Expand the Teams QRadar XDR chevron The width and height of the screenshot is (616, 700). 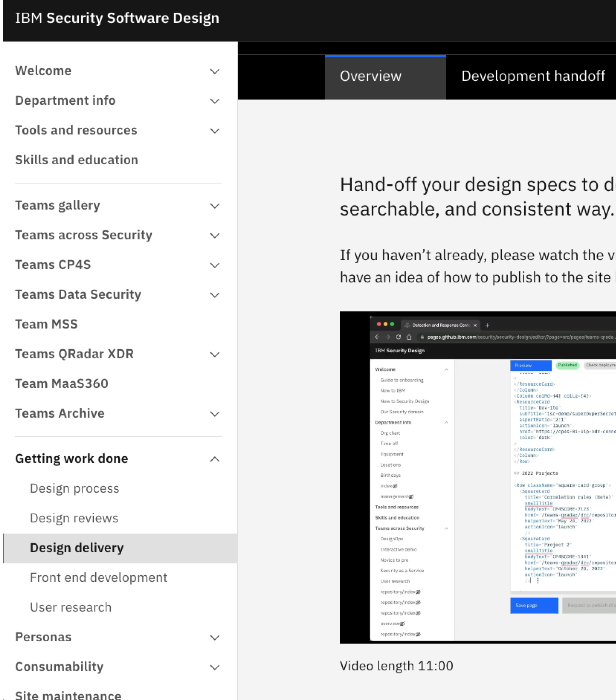pyautogui.click(x=215, y=355)
